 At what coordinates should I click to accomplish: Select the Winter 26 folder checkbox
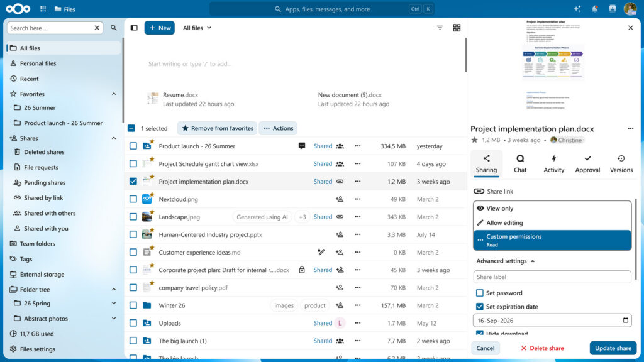[133, 305]
